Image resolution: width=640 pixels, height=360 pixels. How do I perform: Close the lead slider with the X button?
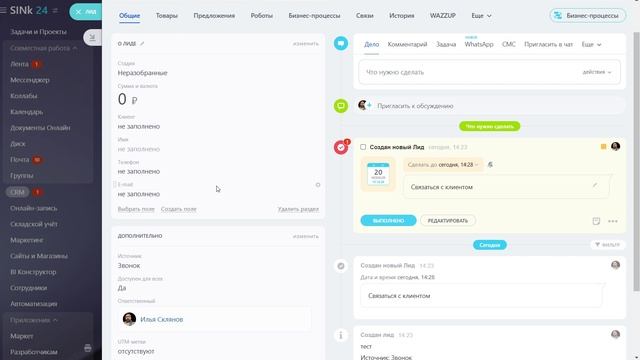pyautogui.click(x=78, y=12)
